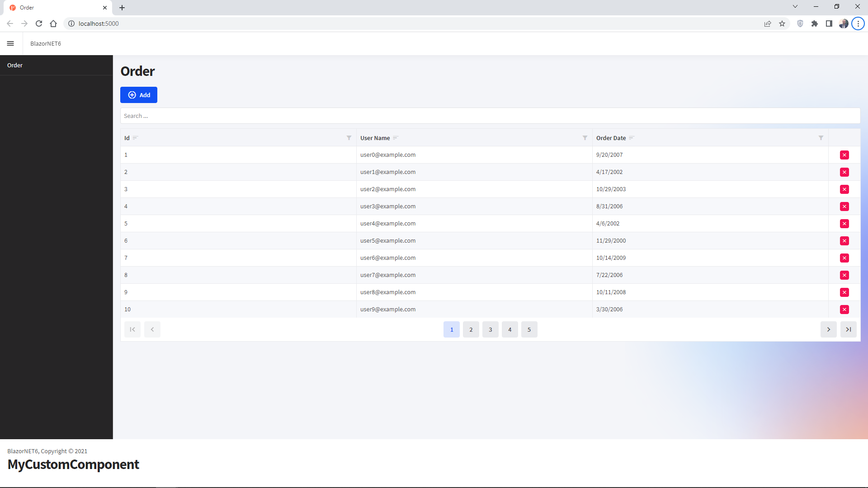Go to page 4 of the grid
868x488 pixels.
(x=510, y=329)
